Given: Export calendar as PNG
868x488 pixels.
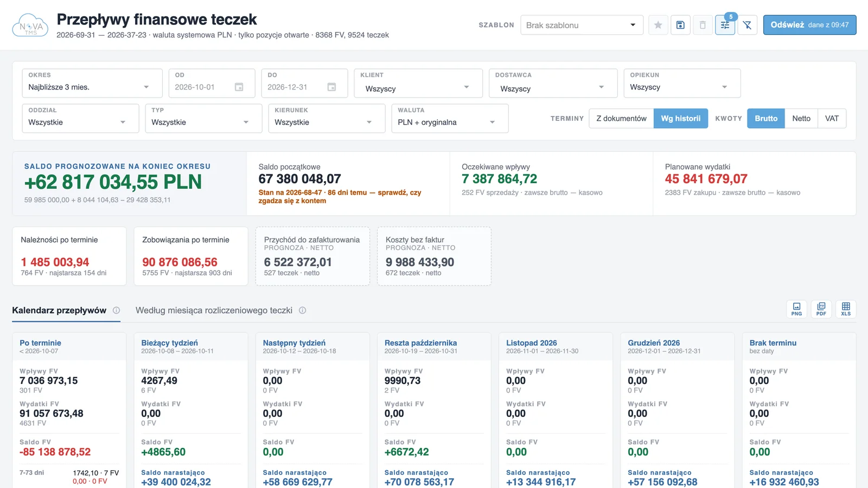Looking at the screenshot, I should 796,309.
